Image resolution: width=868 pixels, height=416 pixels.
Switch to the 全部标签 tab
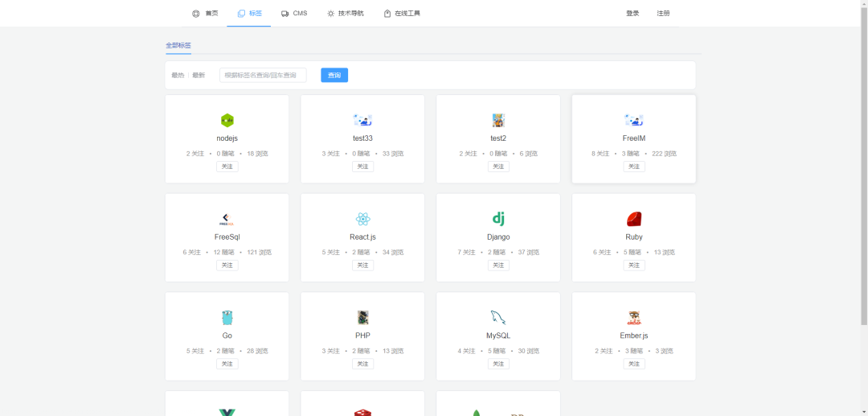tap(178, 46)
